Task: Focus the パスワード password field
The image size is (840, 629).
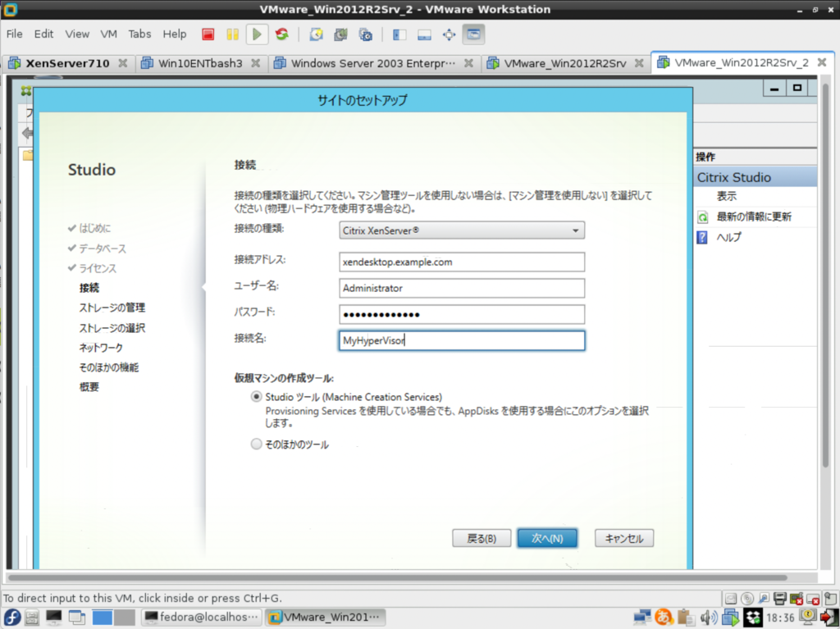Action: pyautogui.click(x=462, y=315)
